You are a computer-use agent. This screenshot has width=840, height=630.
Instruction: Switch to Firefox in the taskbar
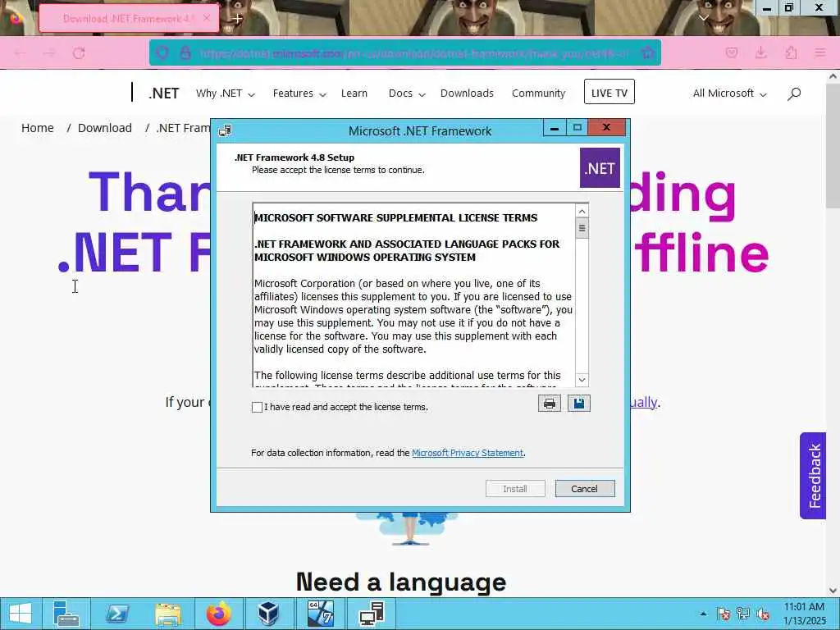click(218, 614)
